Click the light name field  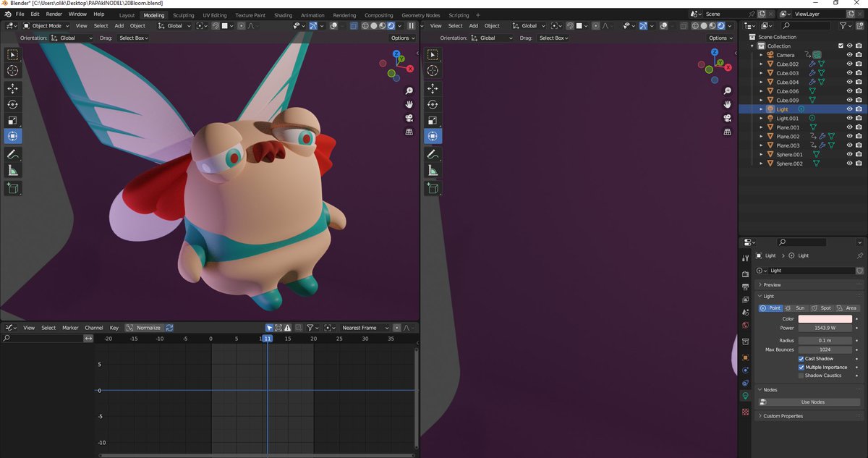tap(812, 271)
